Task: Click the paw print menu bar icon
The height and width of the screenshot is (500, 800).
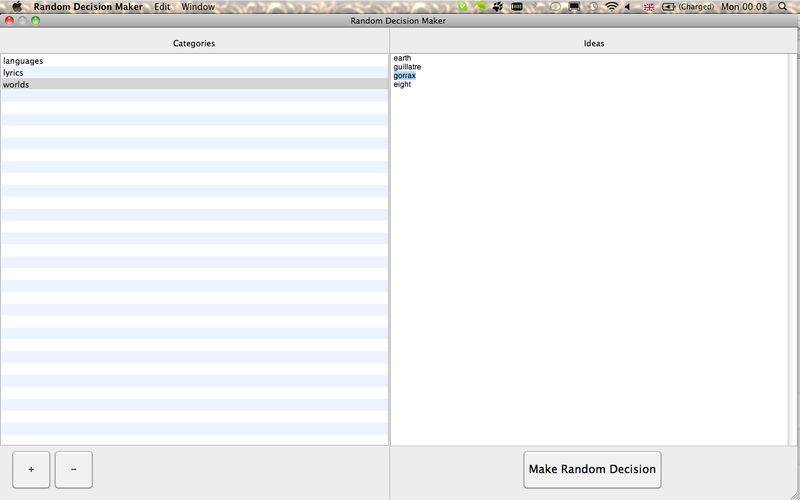Action: [x=498, y=7]
